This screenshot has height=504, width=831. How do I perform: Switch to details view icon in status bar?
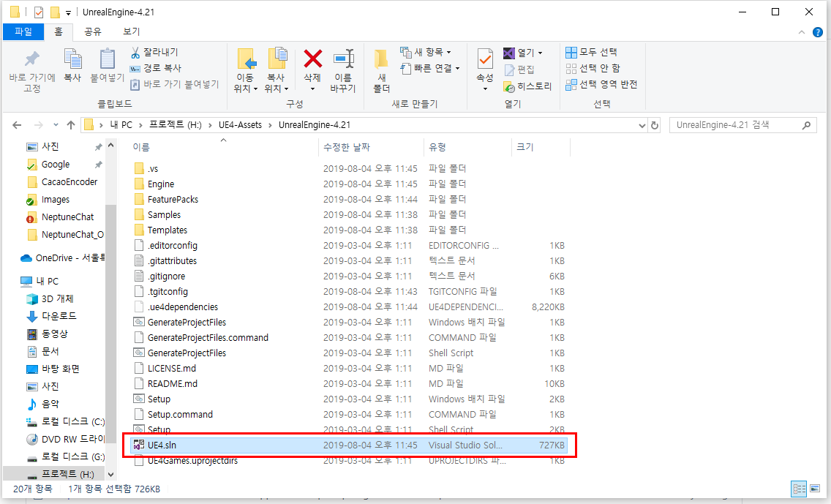point(799,489)
